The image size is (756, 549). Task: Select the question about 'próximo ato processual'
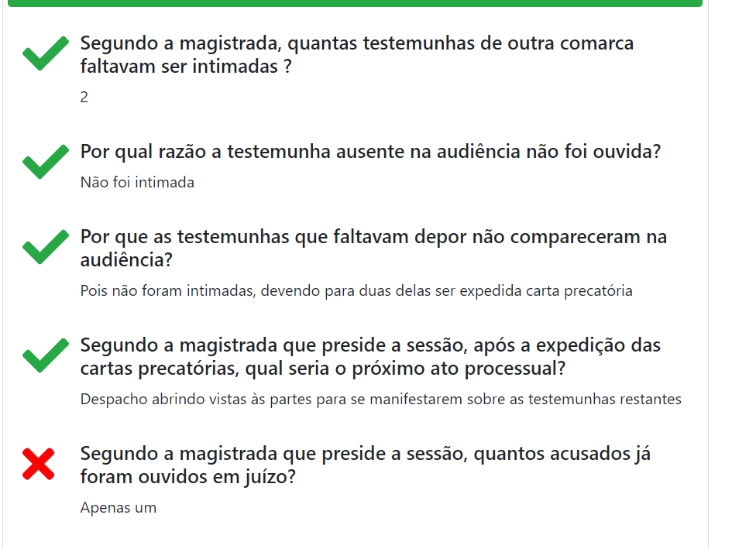tap(370, 356)
